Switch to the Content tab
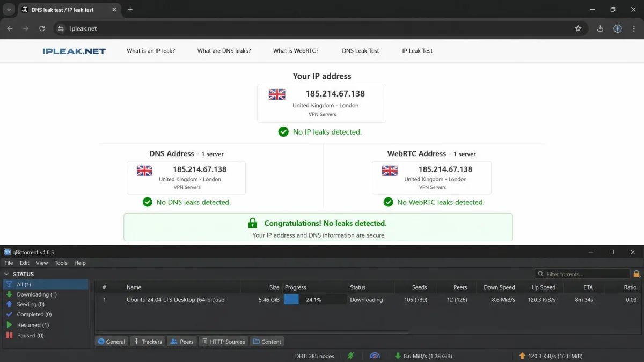Image resolution: width=644 pixels, height=362 pixels. click(267, 342)
